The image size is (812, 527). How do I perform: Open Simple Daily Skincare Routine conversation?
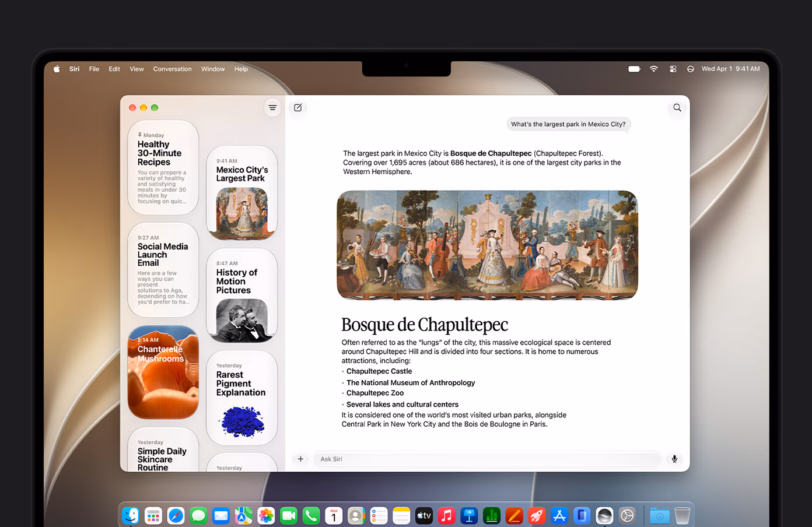[x=163, y=449]
